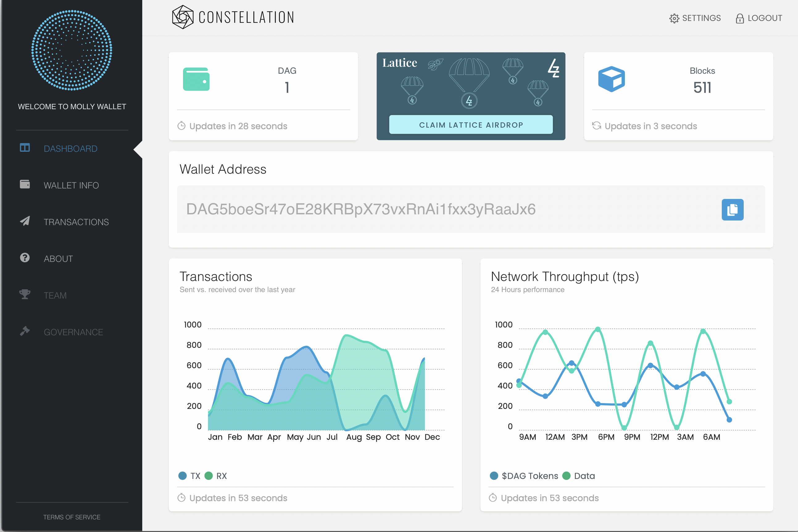Click the 'Transactions' chart heading
Image resolution: width=798 pixels, height=532 pixels.
tap(216, 277)
